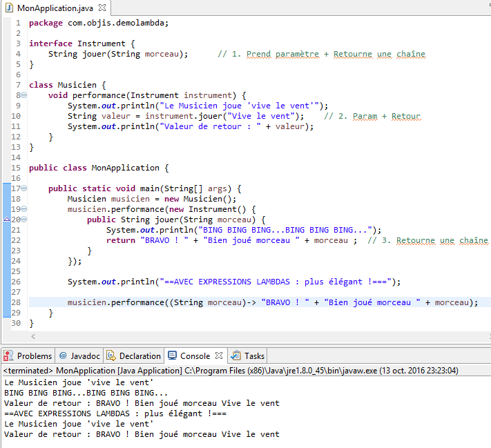Switch to the Problems tab
The width and height of the screenshot is (491, 448).
pos(35,356)
